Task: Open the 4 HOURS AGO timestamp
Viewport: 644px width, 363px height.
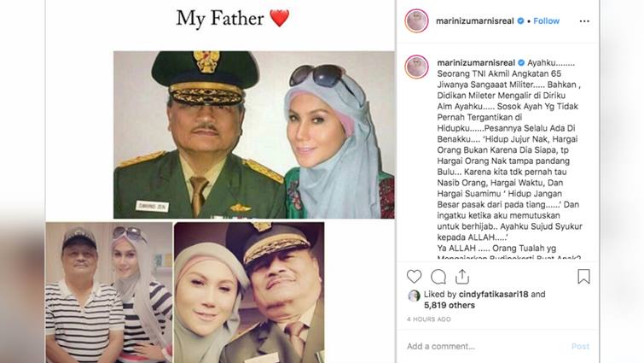Action: (429, 319)
